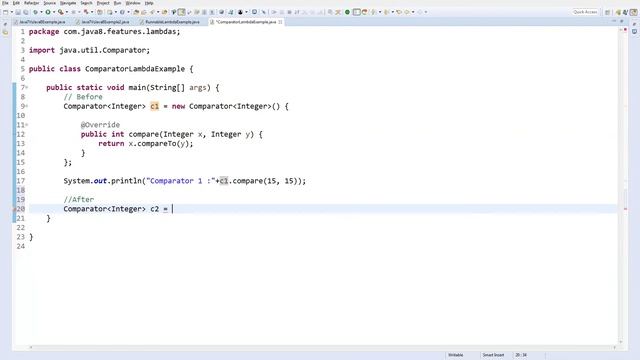Click the class name ComparatorLambdaExample on line 5
Screen dimensions: 640x360
click(x=135, y=69)
